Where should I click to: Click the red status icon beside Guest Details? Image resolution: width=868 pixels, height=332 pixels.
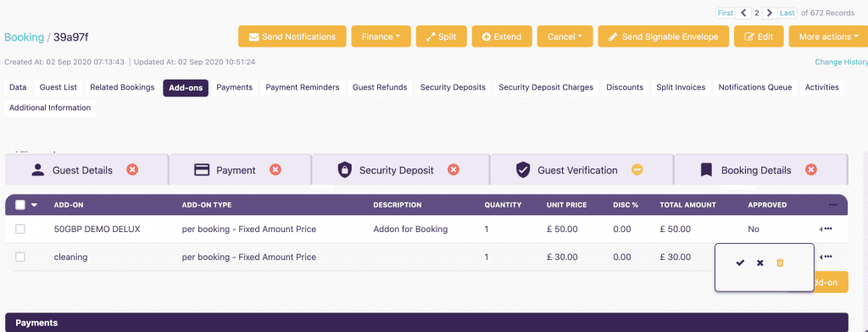(132, 170)
